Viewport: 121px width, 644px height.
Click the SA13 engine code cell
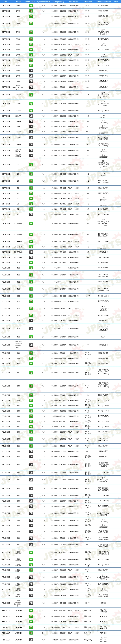click(x=103, y=337)
